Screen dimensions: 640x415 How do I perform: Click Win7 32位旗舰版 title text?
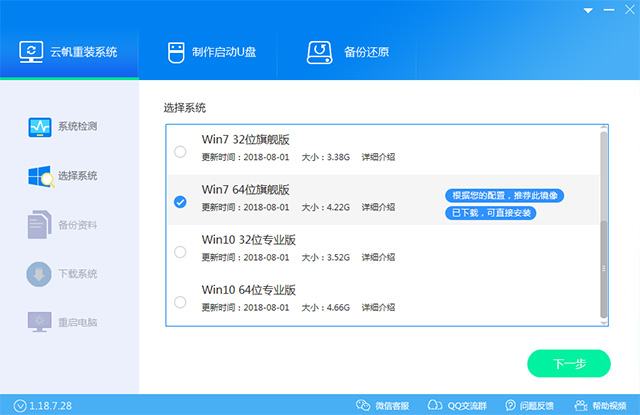245,140
